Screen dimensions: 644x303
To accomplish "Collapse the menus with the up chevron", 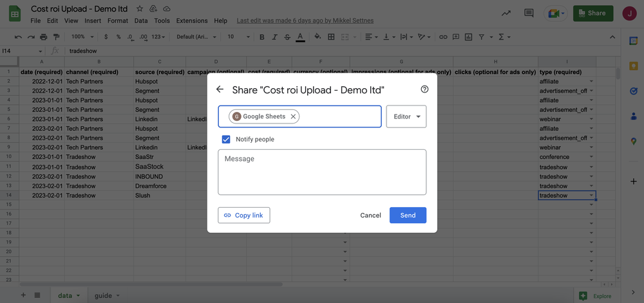I will (x=612, y=37).
